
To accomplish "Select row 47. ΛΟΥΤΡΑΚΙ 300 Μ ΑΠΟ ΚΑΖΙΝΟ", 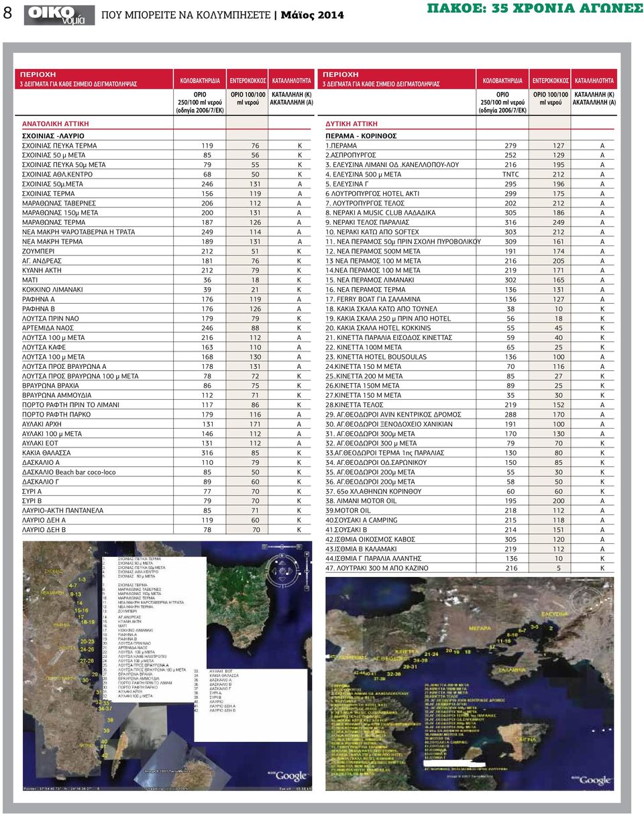I will [x=468, y=568].
